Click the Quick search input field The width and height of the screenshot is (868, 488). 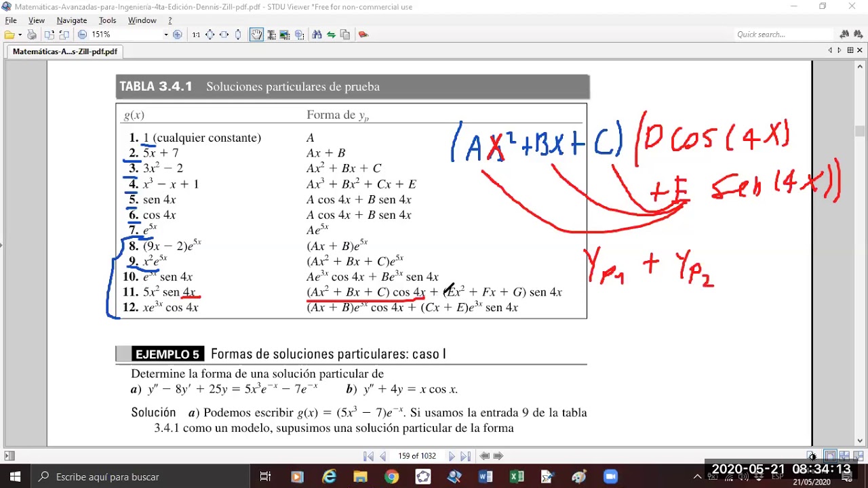tap(784, 35)
